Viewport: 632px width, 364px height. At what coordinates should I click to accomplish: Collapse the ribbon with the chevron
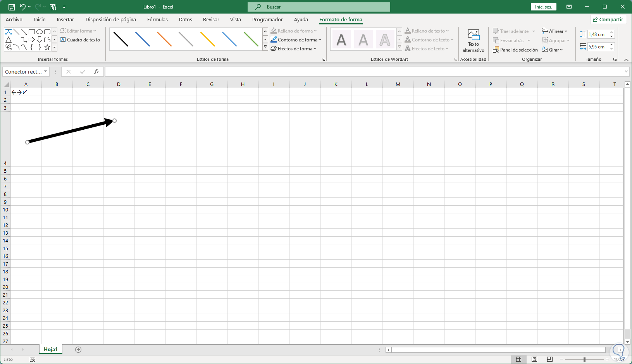(x=626, y=60)
